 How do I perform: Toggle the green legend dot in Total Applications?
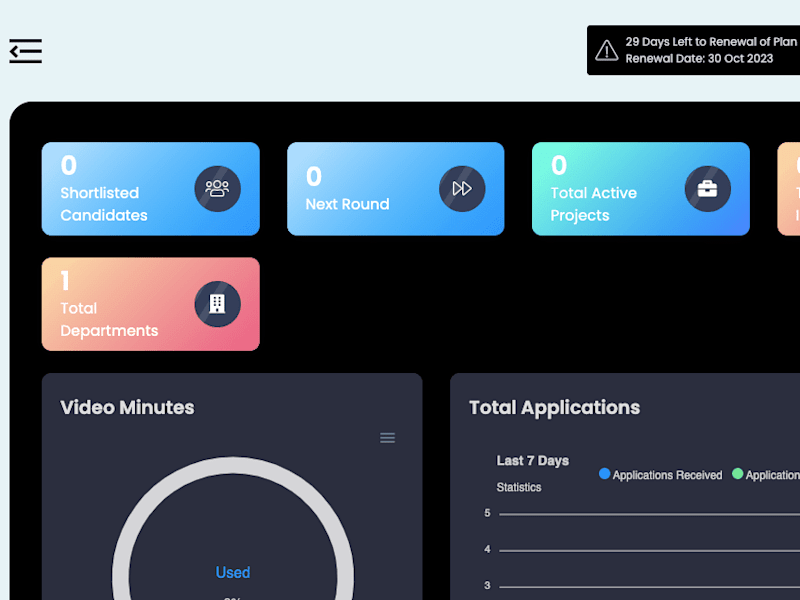coord(737,474)
